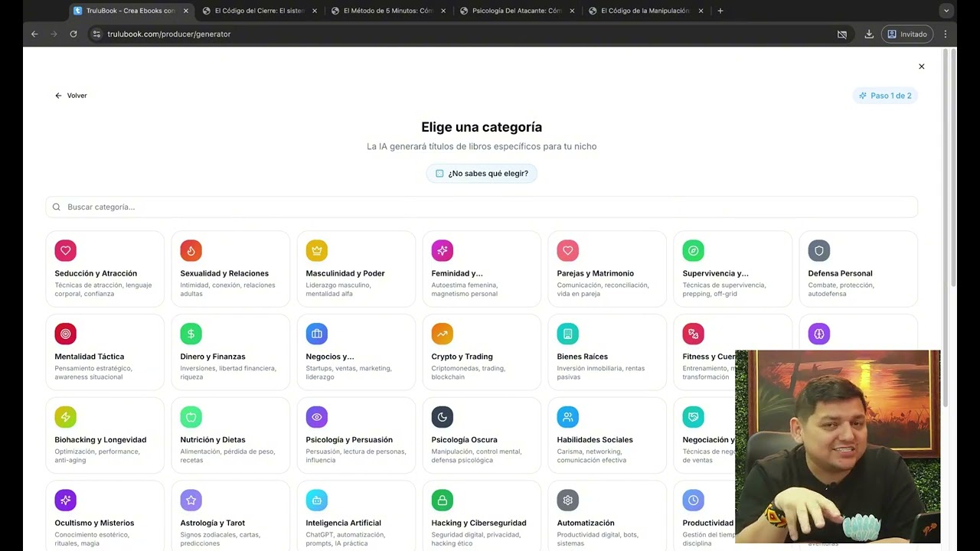The image size is (980, 551).
Task: Click the ¿No sabes qué elegir? button
Action: pyautogui.click(x=482, y=174)
